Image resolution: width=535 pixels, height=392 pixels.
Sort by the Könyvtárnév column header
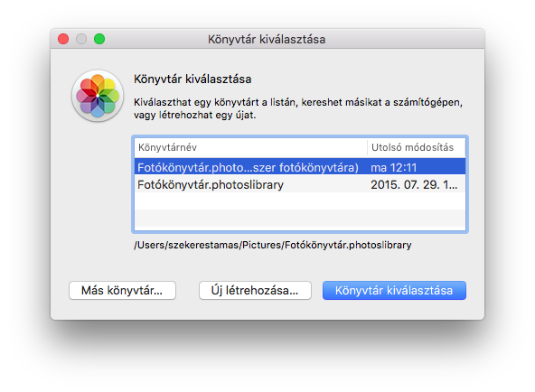(251, 147)
